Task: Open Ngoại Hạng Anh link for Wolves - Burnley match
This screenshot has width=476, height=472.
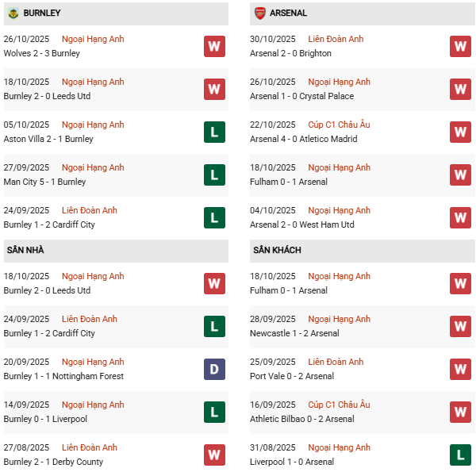Action: (x=93, y=39)
